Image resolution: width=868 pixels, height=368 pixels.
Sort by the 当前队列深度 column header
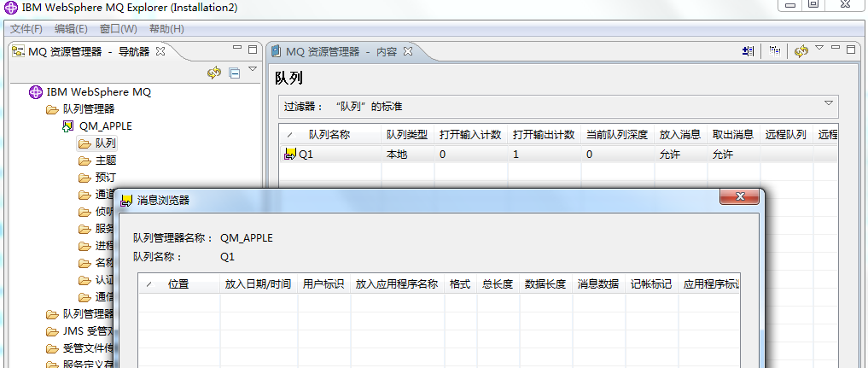pos(617,134)
